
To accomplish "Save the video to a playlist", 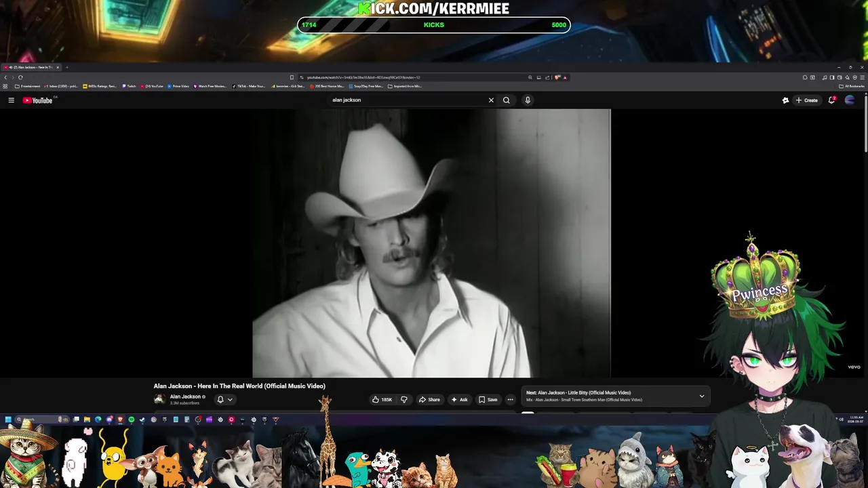I will pos(488,400).
